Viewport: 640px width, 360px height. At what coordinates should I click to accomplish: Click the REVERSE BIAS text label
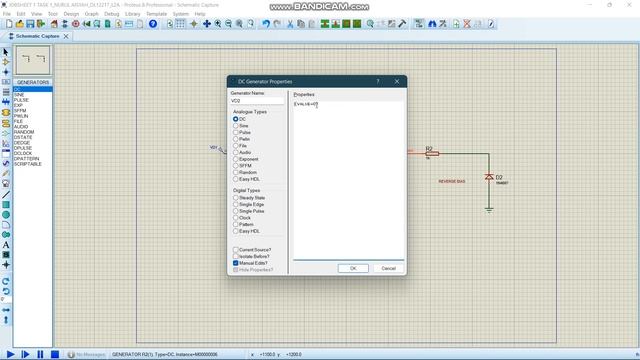[452, 181]
